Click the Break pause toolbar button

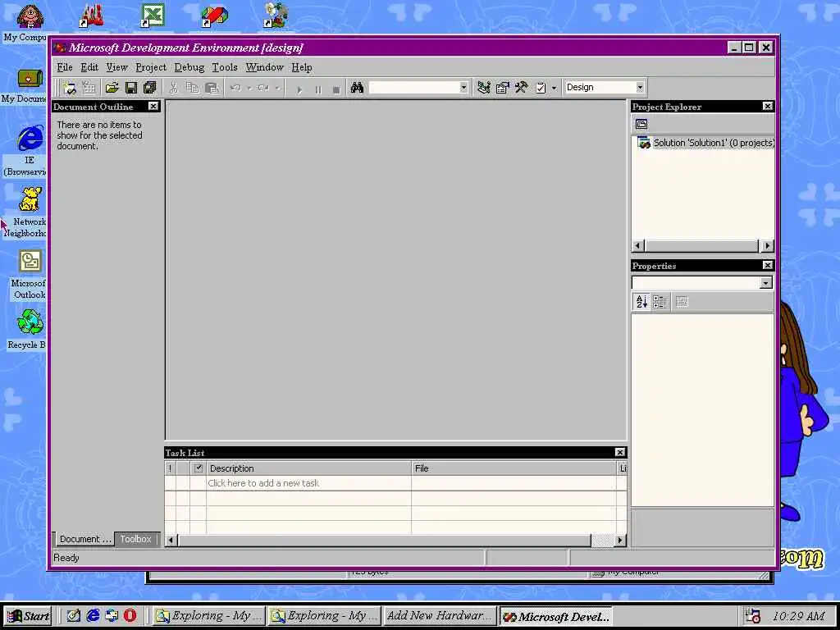coord(318,89)
